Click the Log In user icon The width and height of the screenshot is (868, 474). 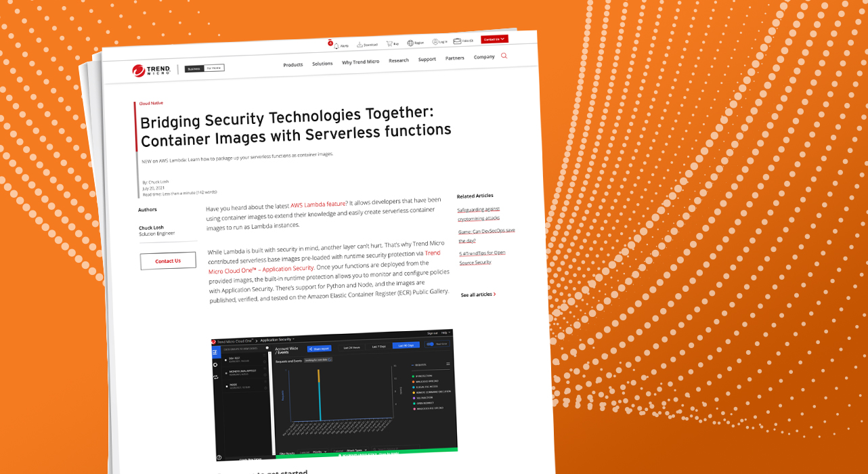[x=435, y=41]
